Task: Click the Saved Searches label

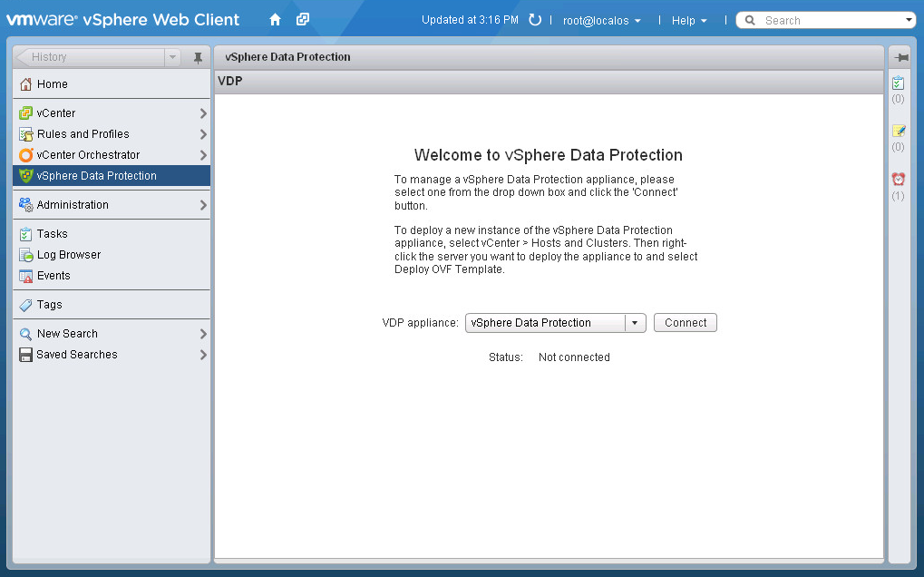Action: coord(76,354)
